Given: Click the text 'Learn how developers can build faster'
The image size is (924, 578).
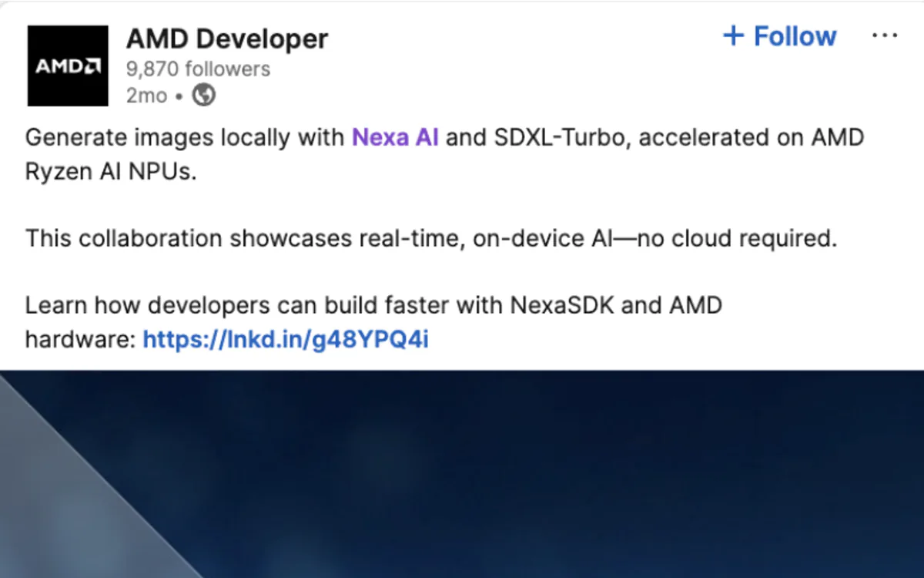Looking at the screenshot, I should pos(237,305).
